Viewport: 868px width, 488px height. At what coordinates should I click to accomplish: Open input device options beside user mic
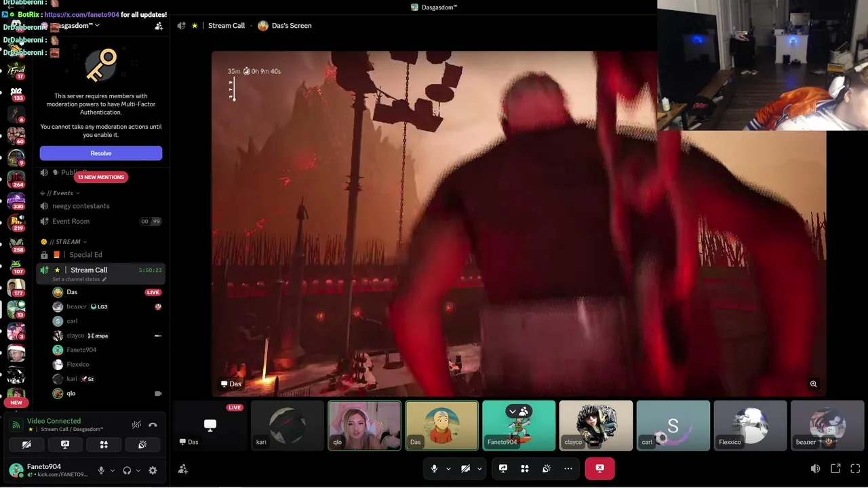click(113, 470)
